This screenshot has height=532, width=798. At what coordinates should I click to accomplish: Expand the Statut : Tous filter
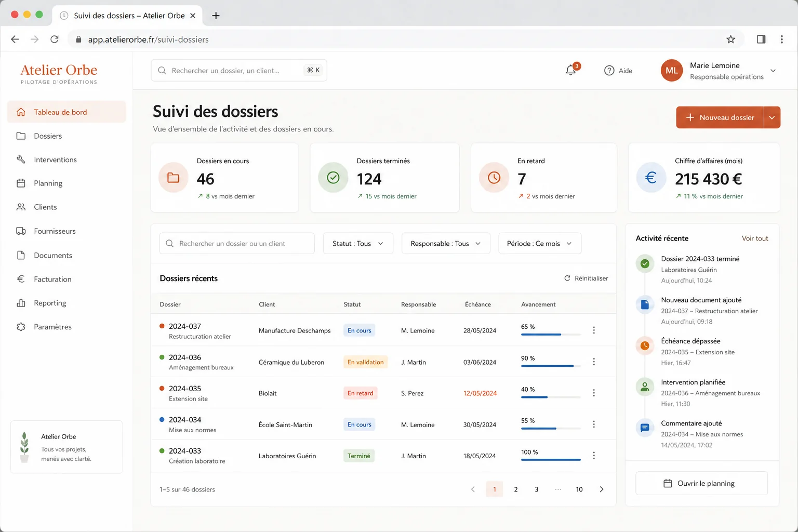click(358, 244)
